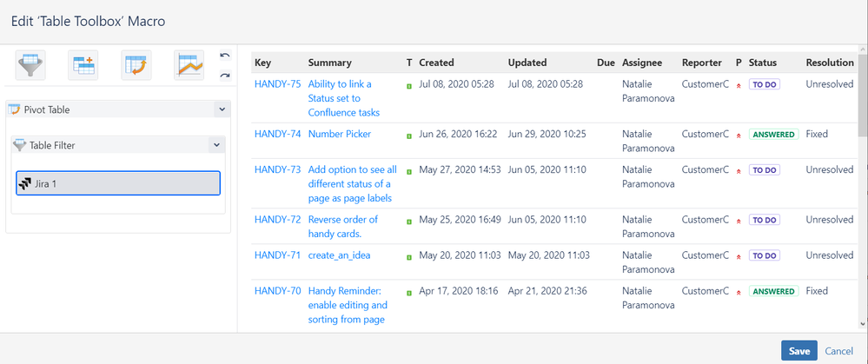Click the TO DO status badge for HANDY-75
Screen dimensions: 868x364
tap(765, 84)
